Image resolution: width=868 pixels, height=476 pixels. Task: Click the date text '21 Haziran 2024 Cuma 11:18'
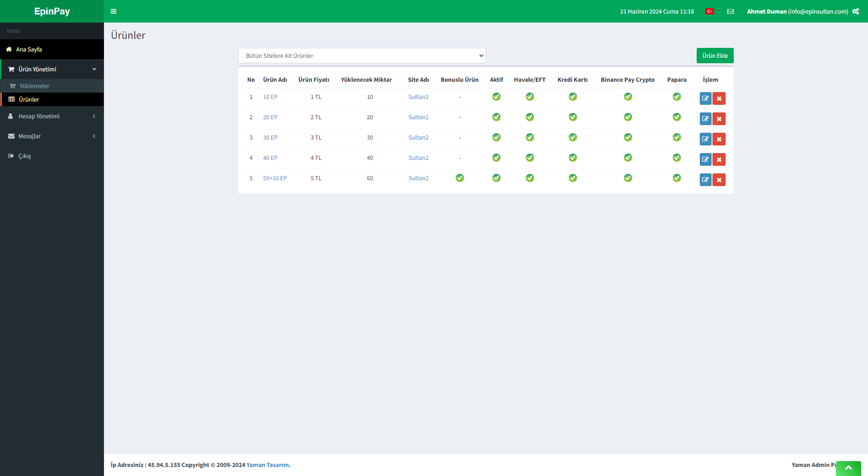[657, 11]
